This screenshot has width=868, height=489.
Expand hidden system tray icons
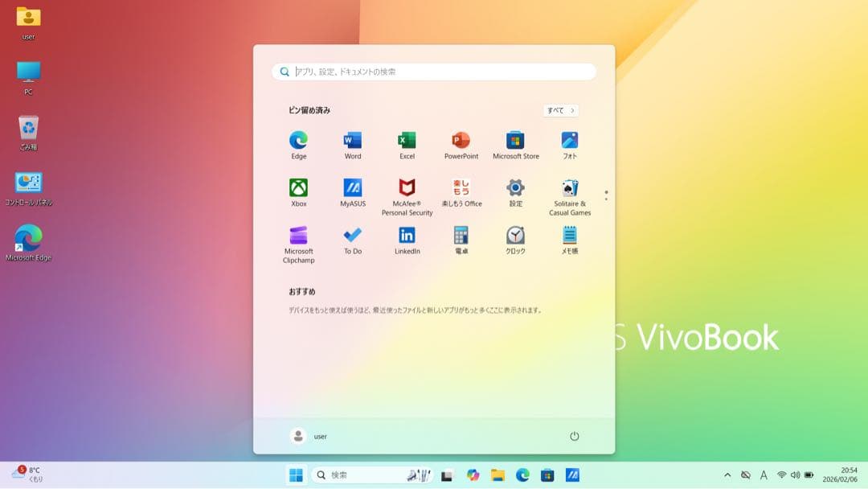point(727,475)
